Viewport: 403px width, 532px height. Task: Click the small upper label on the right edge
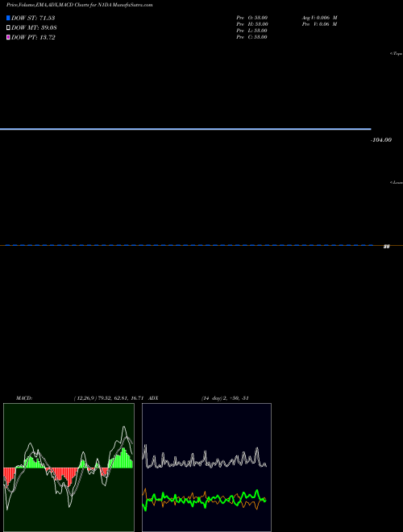(x=396, y=54)
